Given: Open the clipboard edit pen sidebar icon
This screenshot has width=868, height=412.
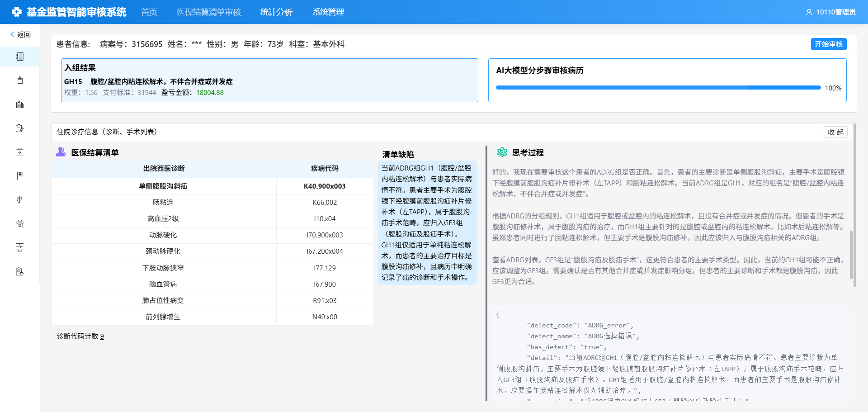Looking at the screenshot, I should coord(19,128).
